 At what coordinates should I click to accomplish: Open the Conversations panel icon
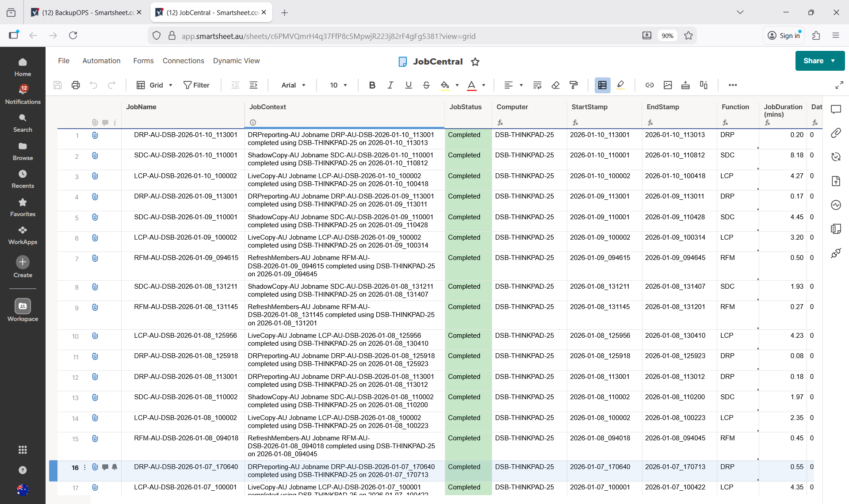(x=836, y=109)
